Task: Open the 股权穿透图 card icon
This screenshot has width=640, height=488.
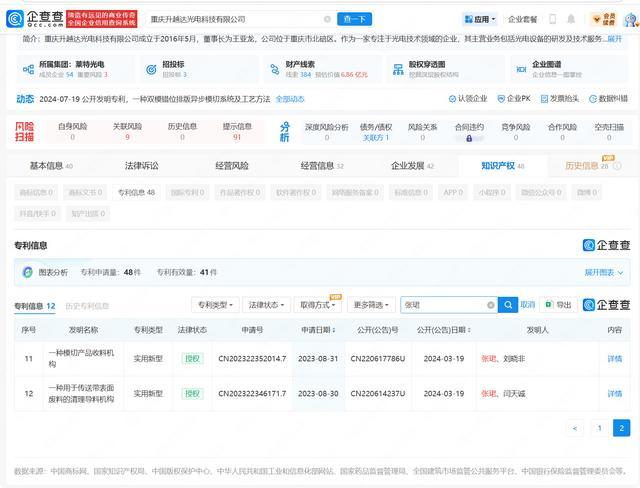Action: point(398,69)
